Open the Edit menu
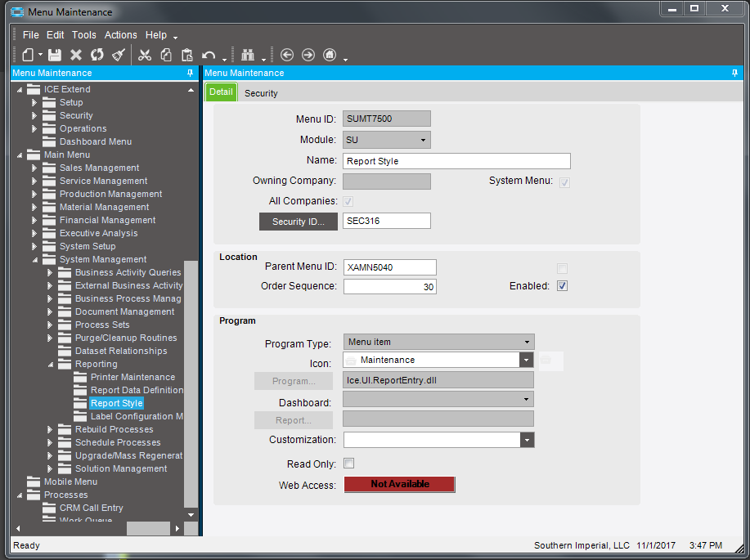Screen dimensions: 750x560 55,35
